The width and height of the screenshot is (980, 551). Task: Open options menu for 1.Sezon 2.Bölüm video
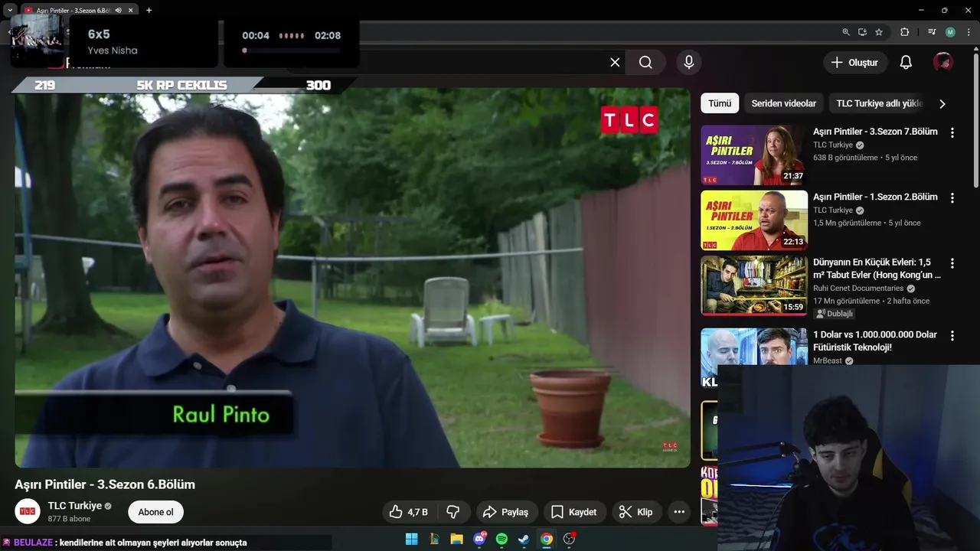click(952, 197)
